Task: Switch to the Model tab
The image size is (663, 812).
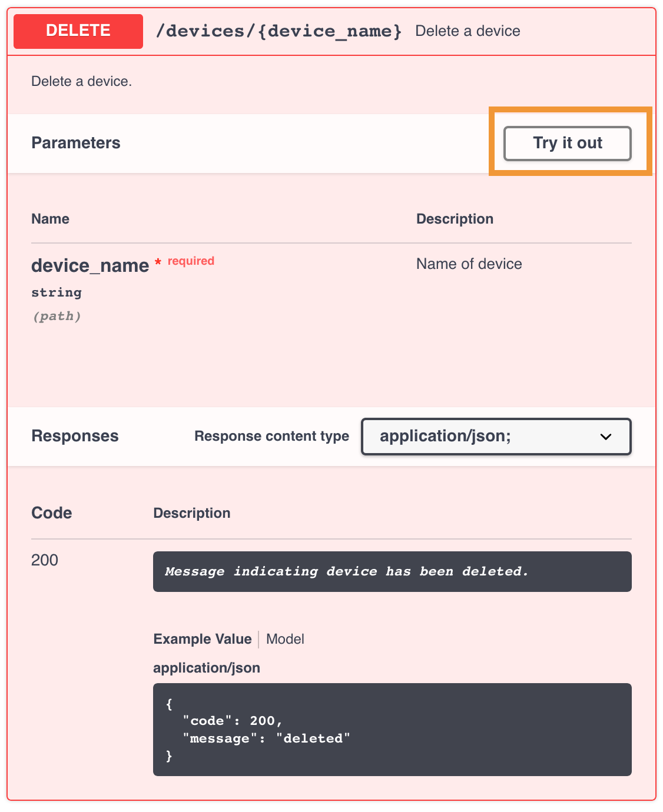Action: pos(285,639)
